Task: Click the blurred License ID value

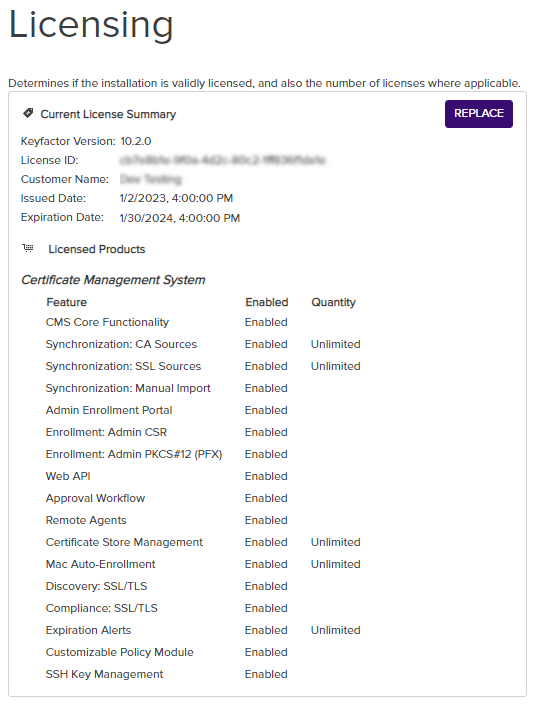Action: click(223, 160)
